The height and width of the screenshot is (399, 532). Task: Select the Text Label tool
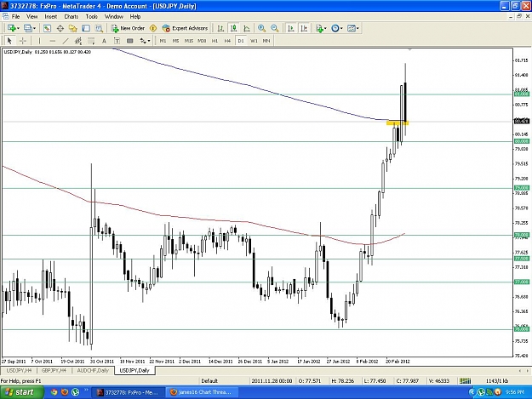tap(117, 41)
